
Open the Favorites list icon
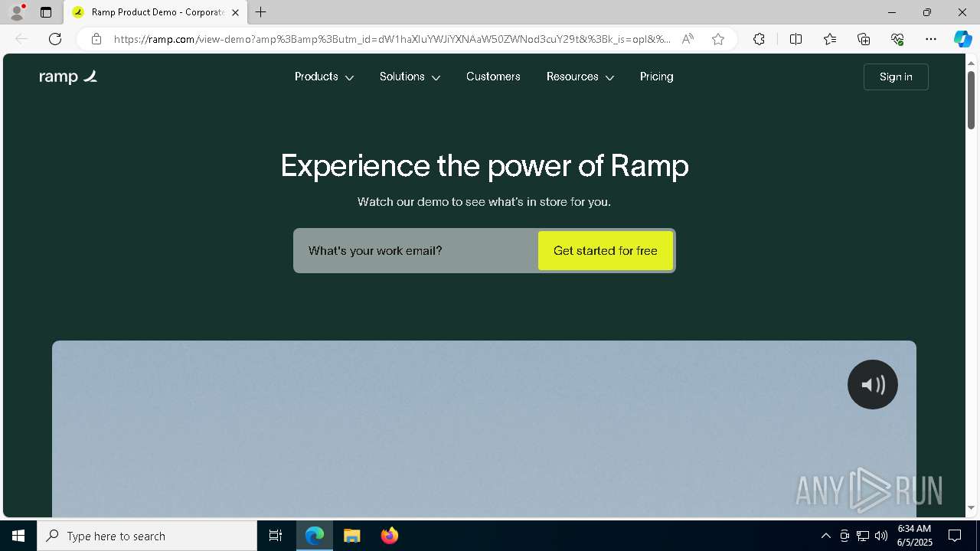(x=830, y=39)
